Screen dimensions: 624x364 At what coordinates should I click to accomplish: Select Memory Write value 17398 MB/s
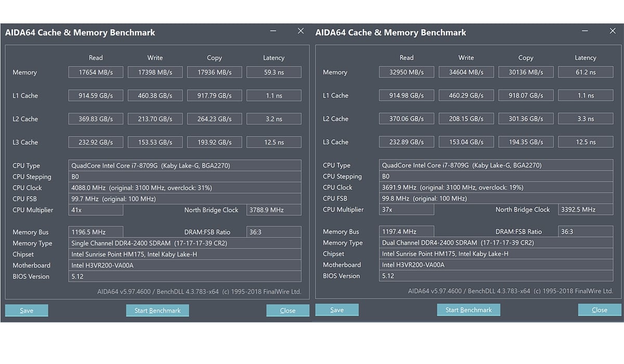[x=155, y=72]
